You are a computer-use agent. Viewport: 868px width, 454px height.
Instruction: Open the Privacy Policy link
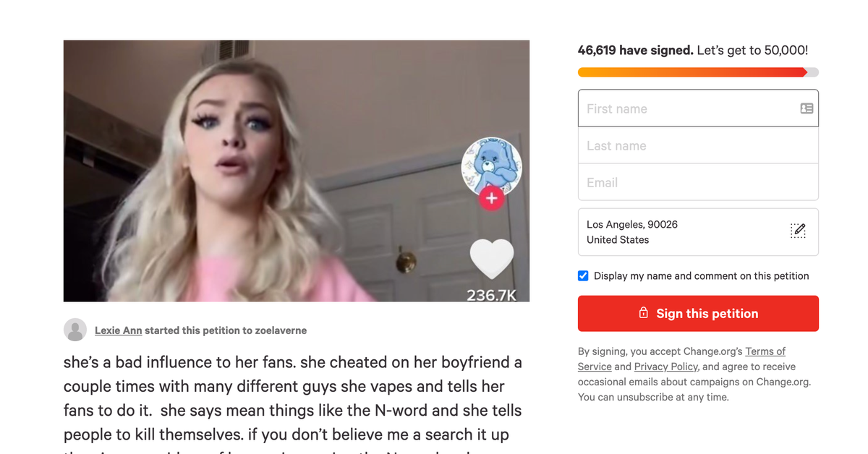[666, 367]
